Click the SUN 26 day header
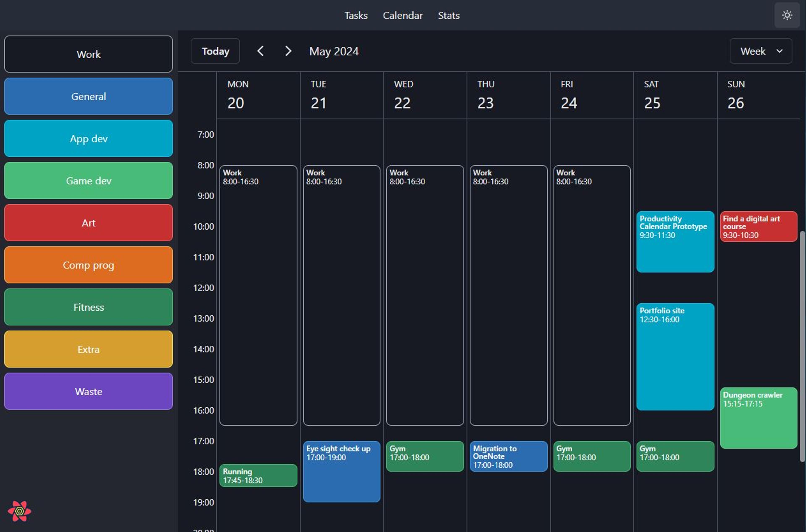This screenshot has width=806, height=532. click(x=759, y=95)
